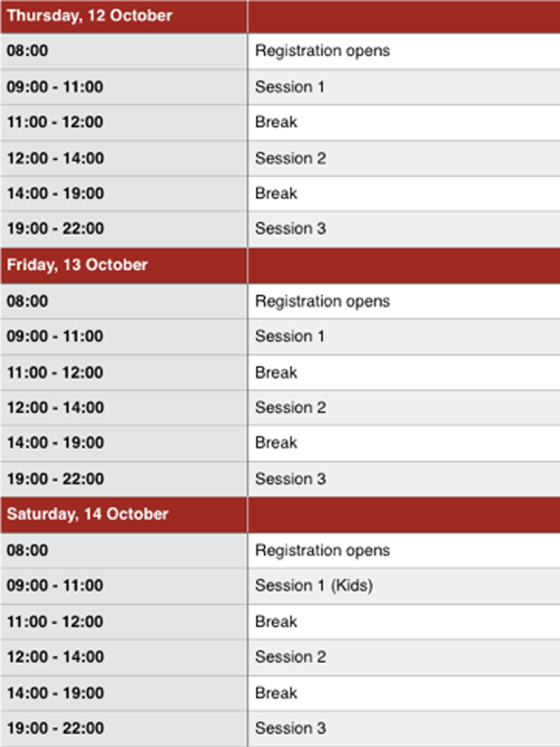Select Saturday's Registration opens cell
The width and height of the screenshot is (560, 747).
[x=322, y=551]
